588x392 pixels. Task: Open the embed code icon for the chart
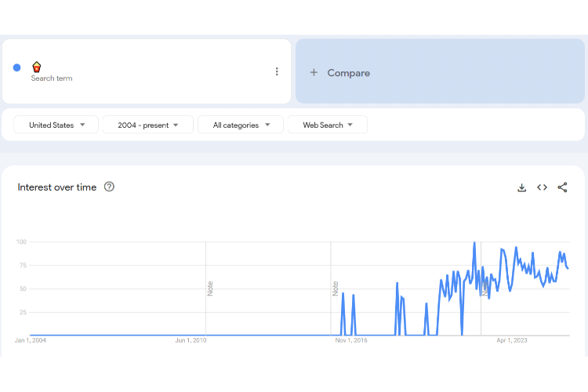click(x=542, y=187)
